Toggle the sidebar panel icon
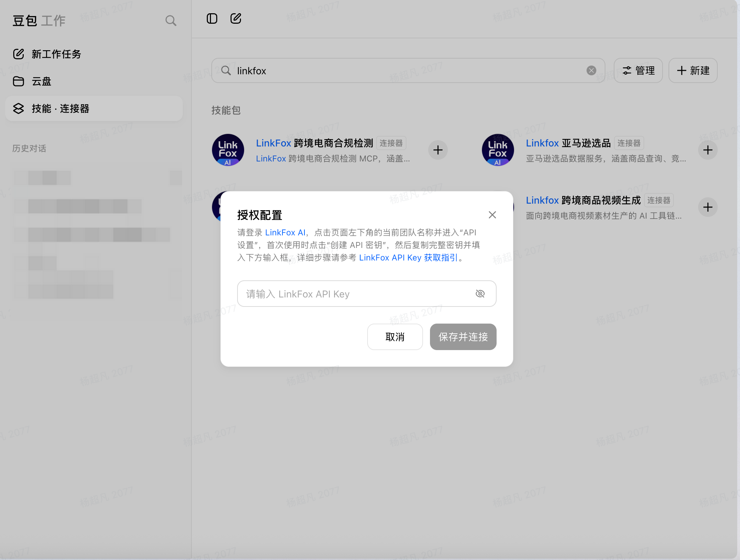 coord(212,18)
